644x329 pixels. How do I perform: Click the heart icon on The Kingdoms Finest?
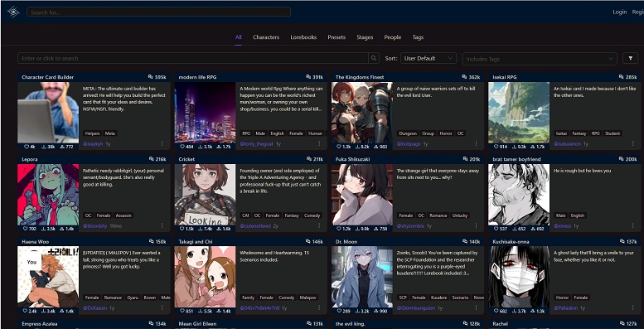click(x=339, y=147)
